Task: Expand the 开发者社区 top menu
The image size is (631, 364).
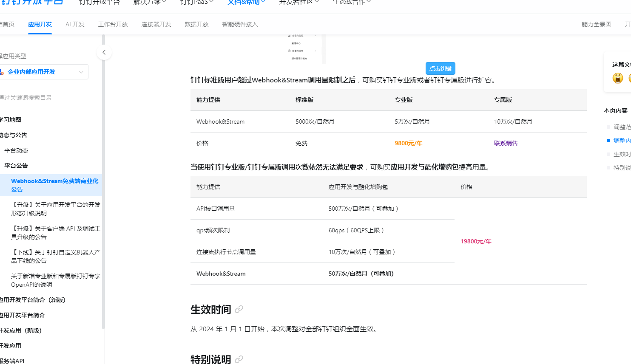Action: 299,2
